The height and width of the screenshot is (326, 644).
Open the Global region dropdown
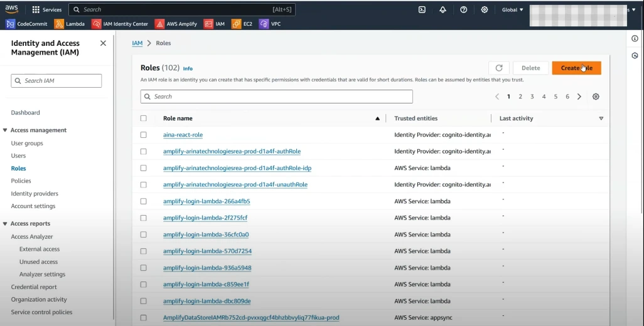click(512, 9)
